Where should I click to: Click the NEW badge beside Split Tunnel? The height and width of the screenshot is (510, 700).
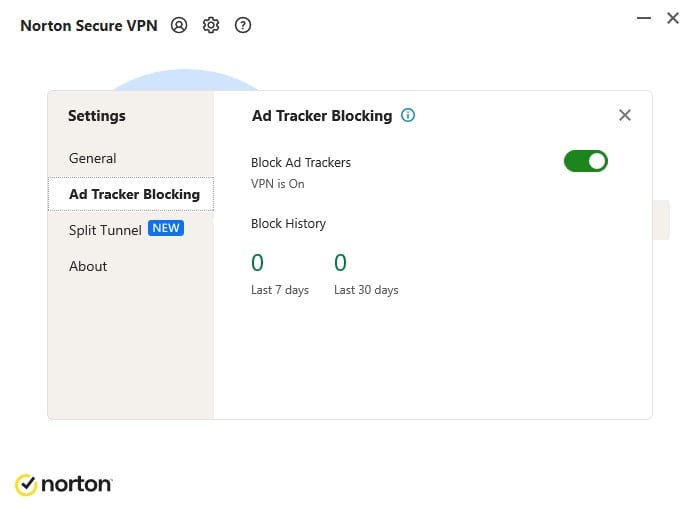click(x=166, y=228)
